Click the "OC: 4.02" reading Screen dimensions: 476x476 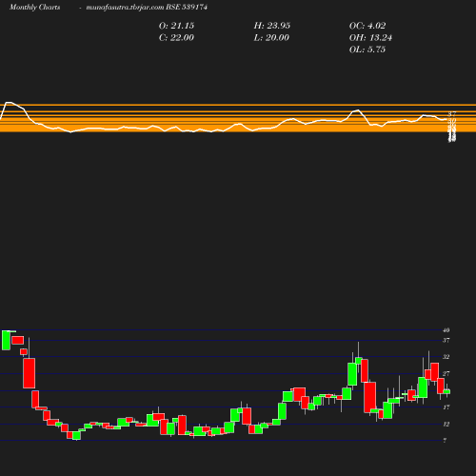(367, 26)
